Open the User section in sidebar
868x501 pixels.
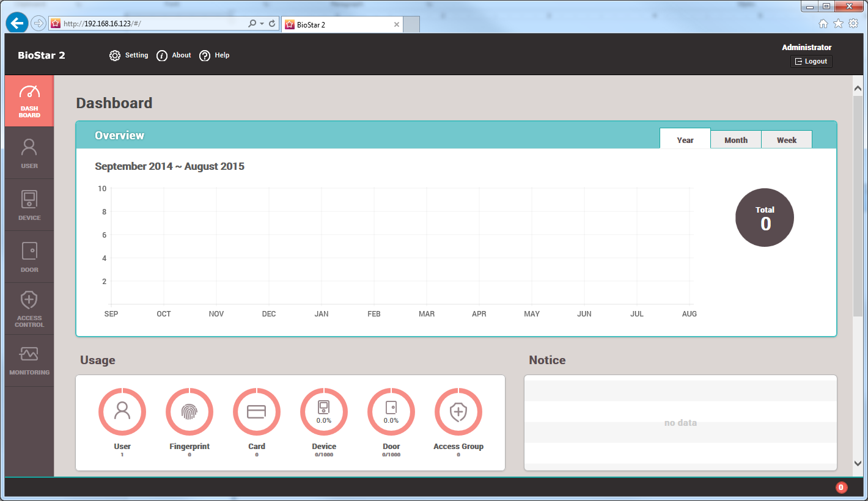pos(29,153)
